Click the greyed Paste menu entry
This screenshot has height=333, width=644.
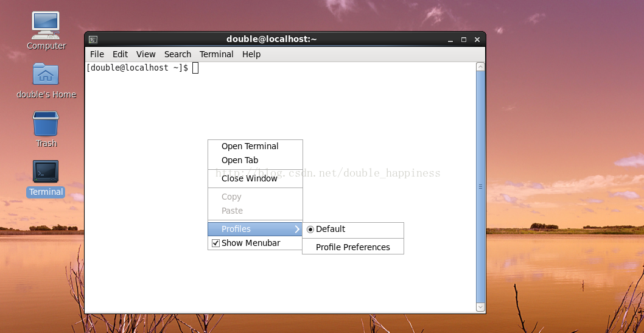pyautogui.click(x=255, y=211)
